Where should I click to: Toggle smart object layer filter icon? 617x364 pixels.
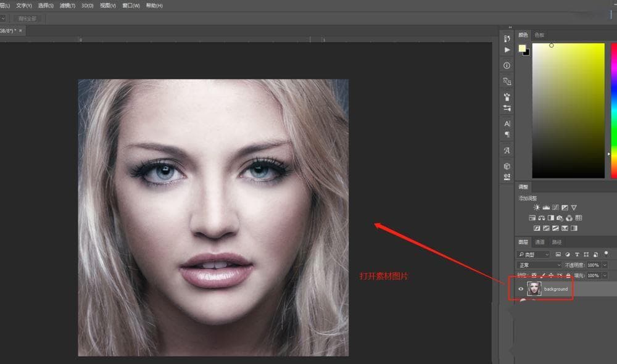coord(596,255)
